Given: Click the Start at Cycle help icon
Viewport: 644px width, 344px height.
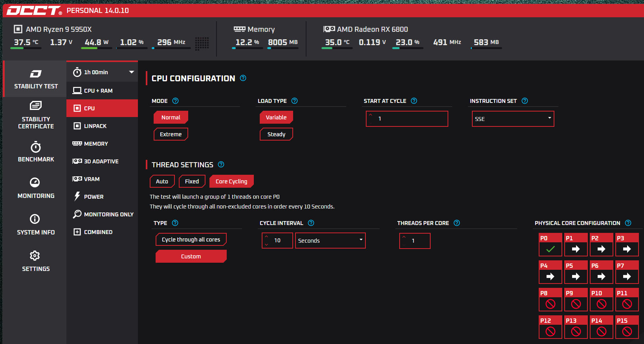Looking at the screenshot, I should pyautogui.click(x=414, y=101).
